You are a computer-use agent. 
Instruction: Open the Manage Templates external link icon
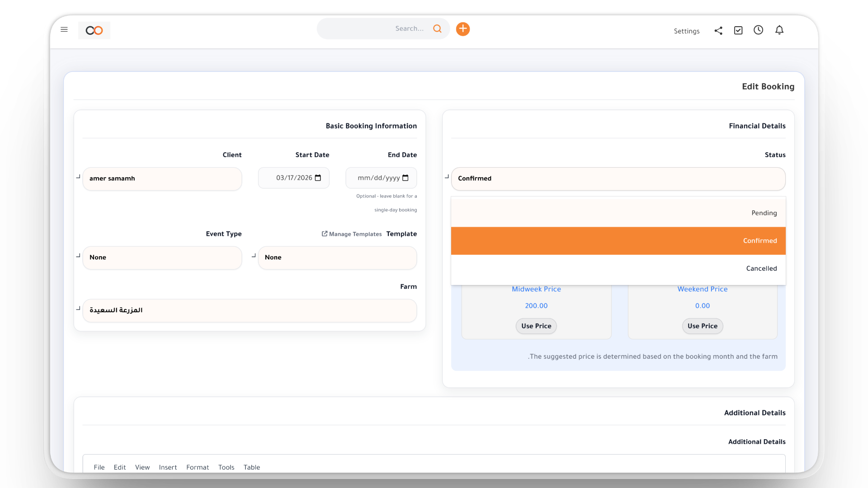coord(324,234)
